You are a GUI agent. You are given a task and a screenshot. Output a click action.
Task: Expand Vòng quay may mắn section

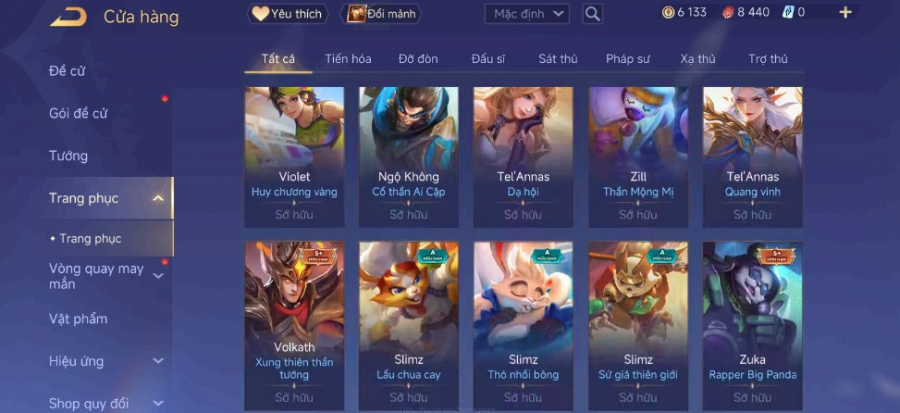[x=158, y=276]
